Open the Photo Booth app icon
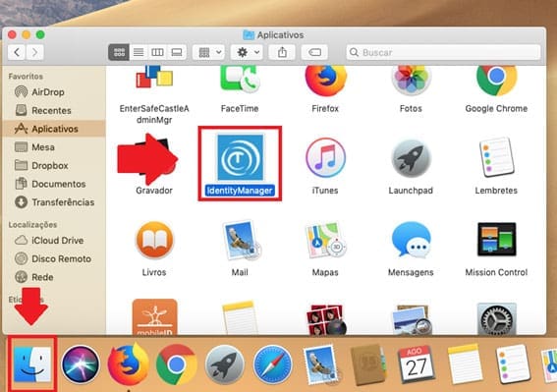 [325, 319]
